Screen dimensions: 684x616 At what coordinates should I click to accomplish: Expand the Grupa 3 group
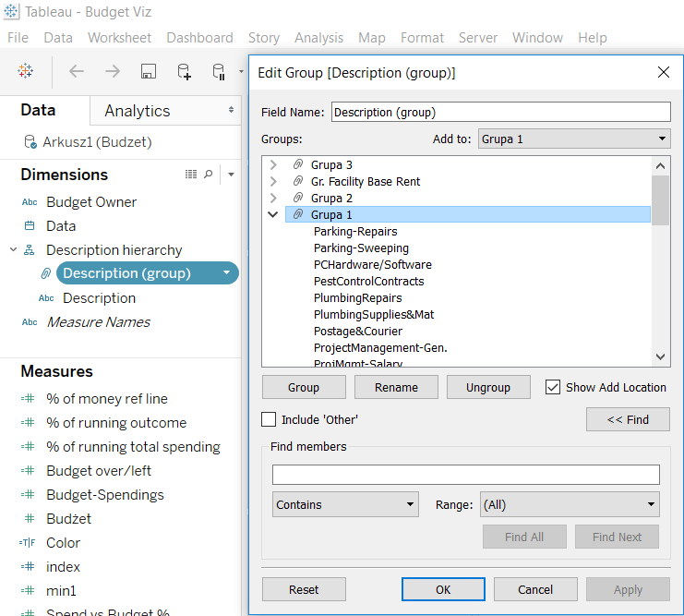tap(273, 165)
